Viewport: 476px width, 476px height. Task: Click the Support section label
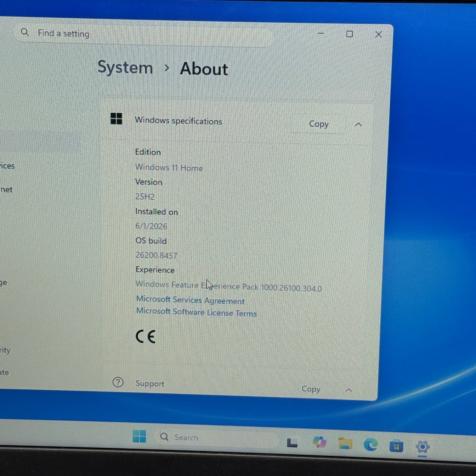point(150,383)
